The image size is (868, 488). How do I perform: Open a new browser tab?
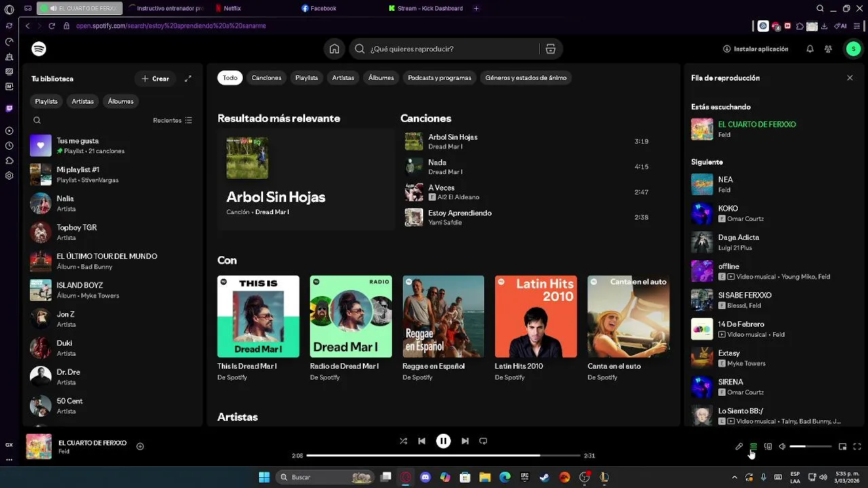476,8
